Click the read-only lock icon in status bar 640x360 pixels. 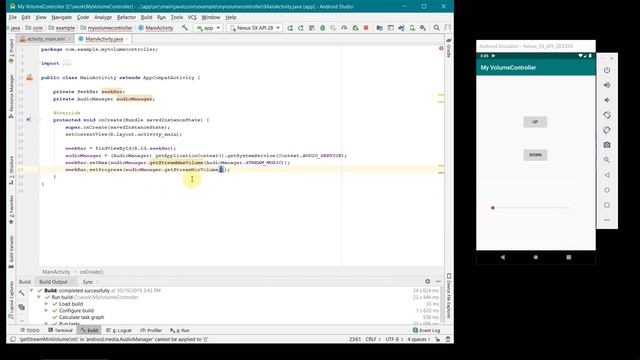pos(438,339)
